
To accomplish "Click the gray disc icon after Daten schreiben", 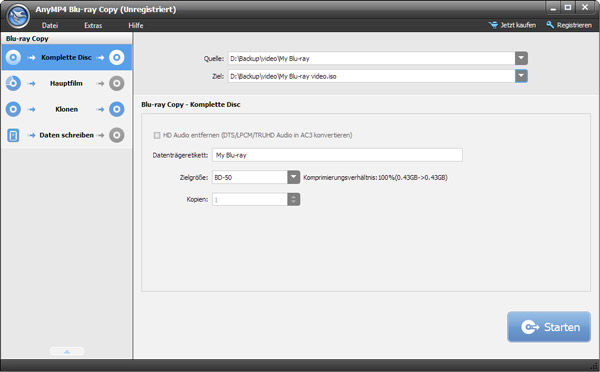I will coord(117,135).
